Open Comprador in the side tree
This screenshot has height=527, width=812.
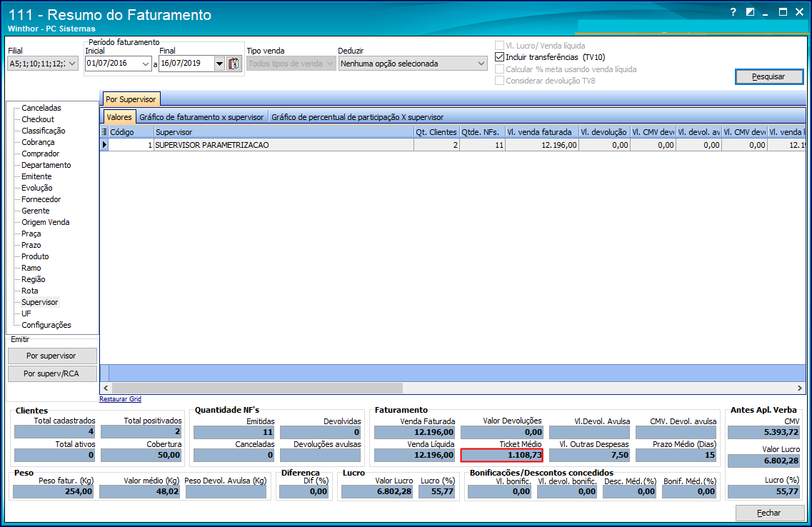[x=41, y=154]
